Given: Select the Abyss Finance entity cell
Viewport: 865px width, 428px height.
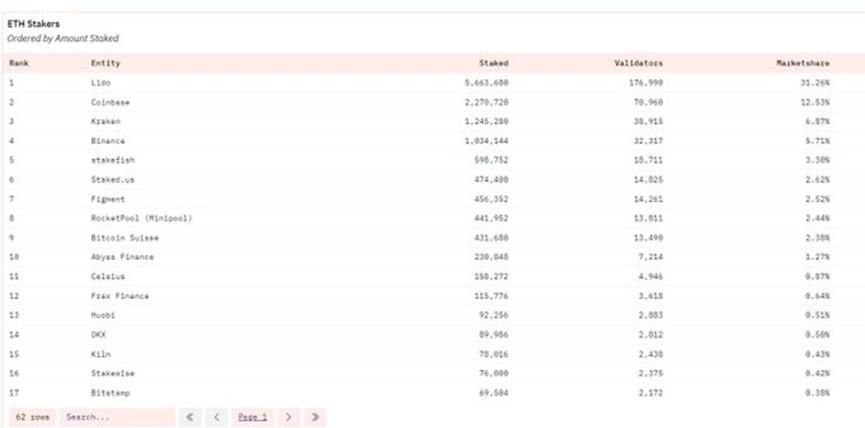Looking at the screenshot, I should click(122, 257).
